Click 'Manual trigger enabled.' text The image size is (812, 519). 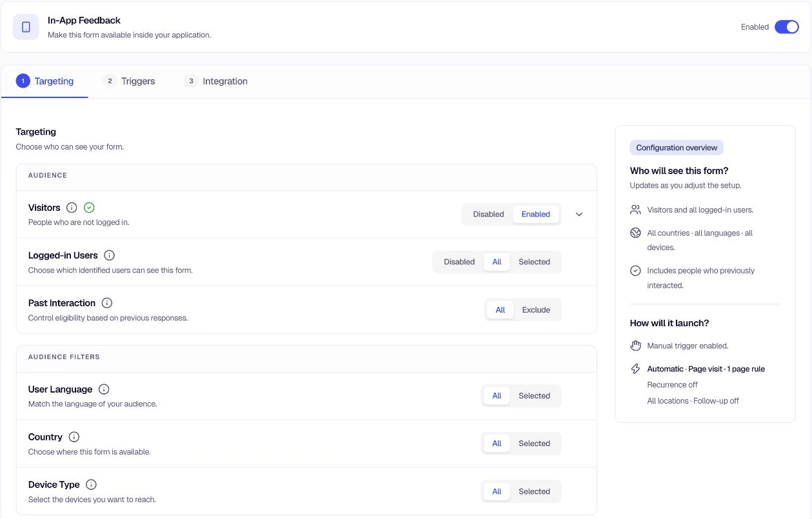point(688,346)
